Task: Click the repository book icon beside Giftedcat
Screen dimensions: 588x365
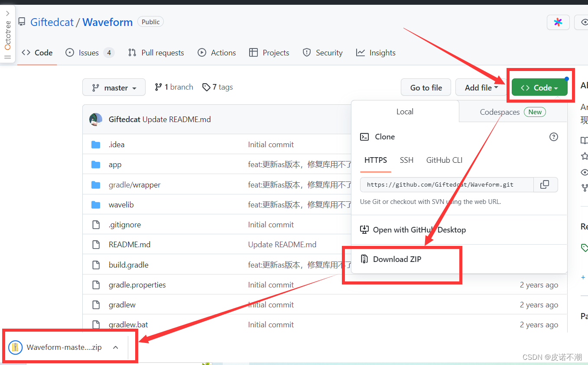Action: pyautogui.click(x=22, y=22)
